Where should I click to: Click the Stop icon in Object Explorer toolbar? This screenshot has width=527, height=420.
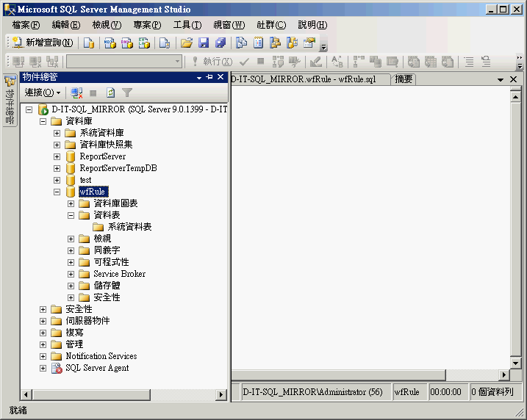coord(93,93)
